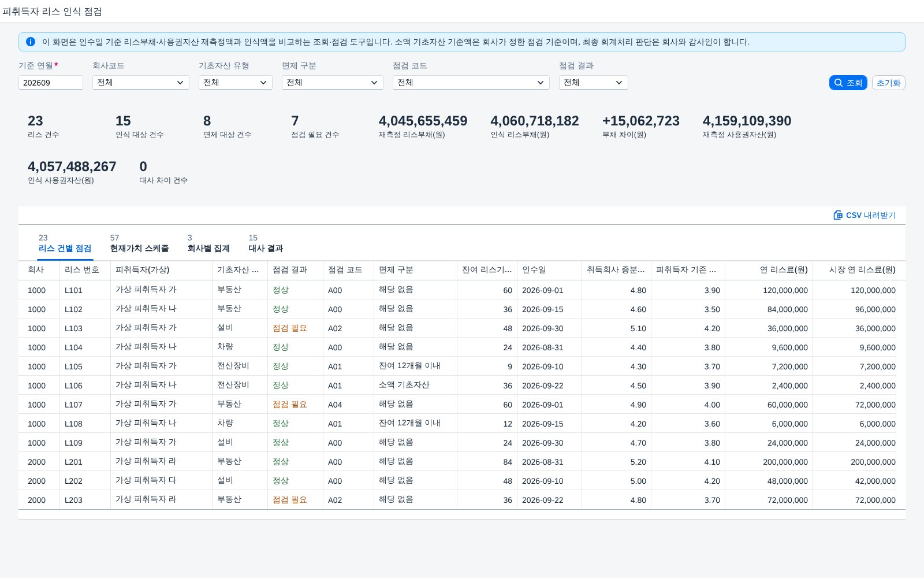This screenshot has height=578, width=924.
Task: Switch to the 현재가치 스케줄 tab
Action: coord(140,243)
